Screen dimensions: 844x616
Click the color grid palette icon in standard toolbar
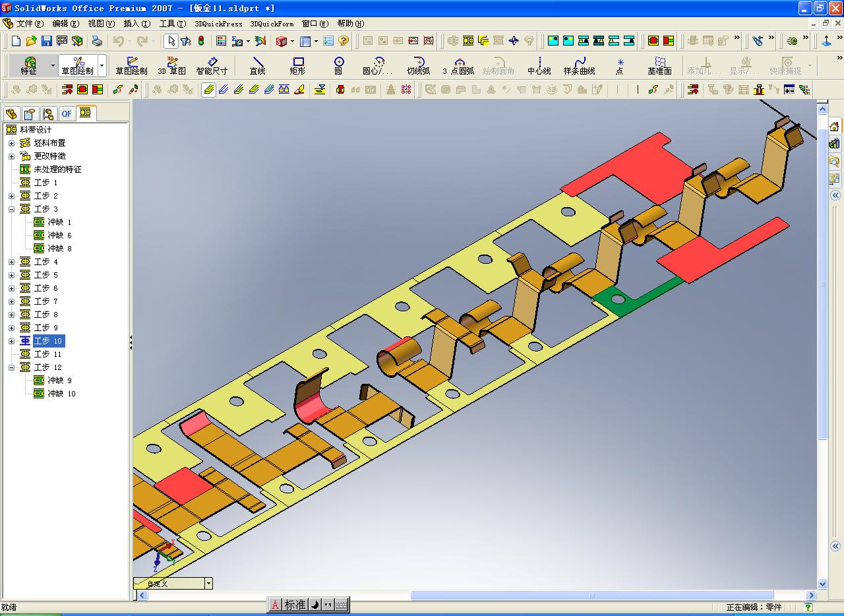[221, 41]
